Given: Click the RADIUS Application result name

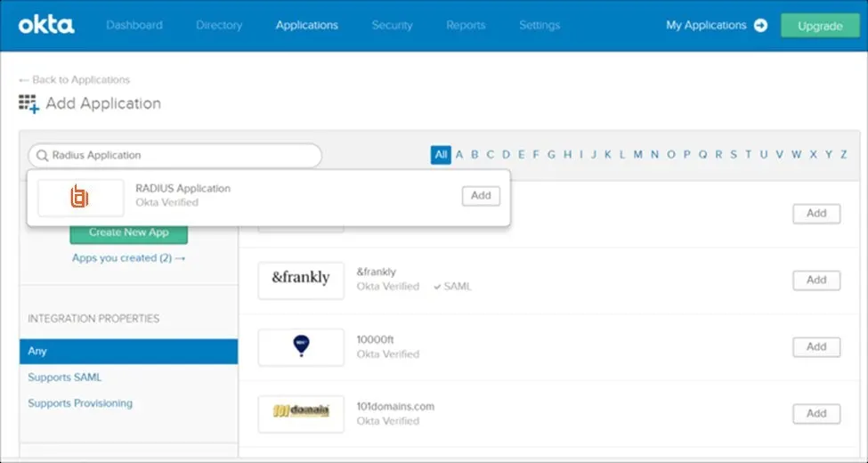Looking at the screenshot, I should 183,189.
